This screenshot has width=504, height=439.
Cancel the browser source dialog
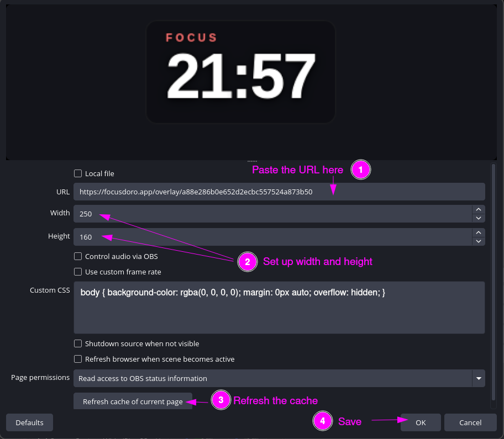point(471,422)
